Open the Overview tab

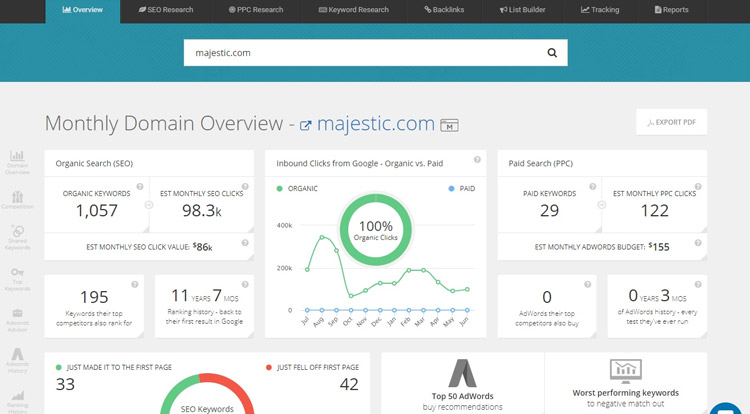click(82, 11)
